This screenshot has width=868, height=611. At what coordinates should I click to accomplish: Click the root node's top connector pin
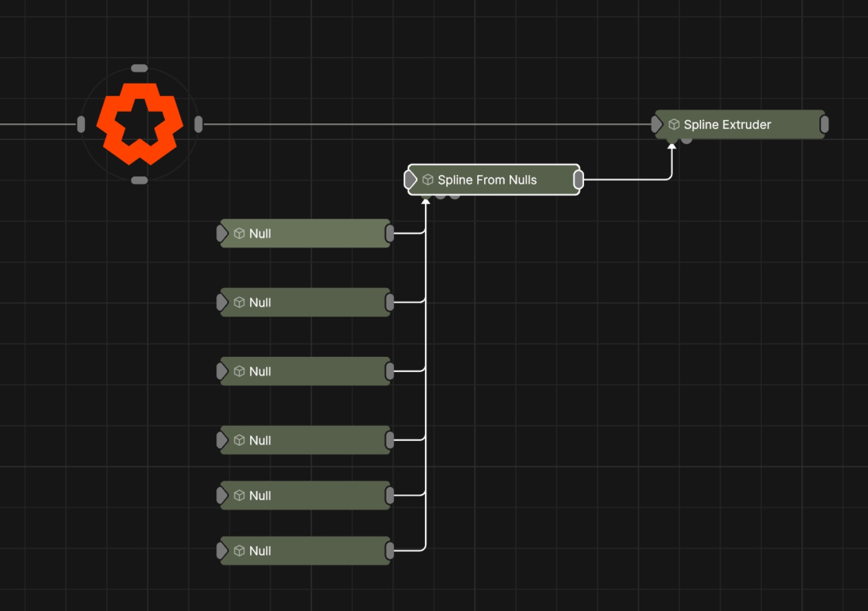coord(139,68)
